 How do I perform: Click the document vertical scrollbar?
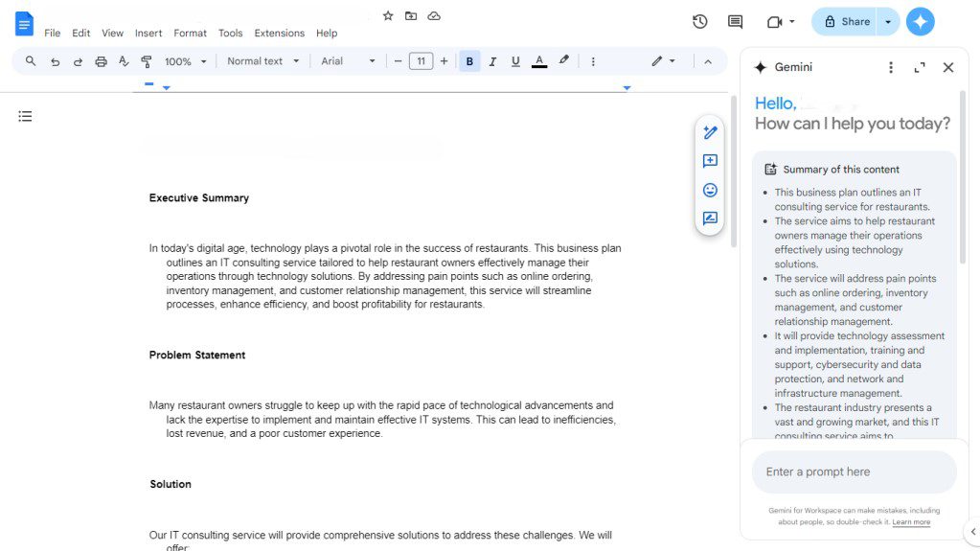click(x=734, y=172)
